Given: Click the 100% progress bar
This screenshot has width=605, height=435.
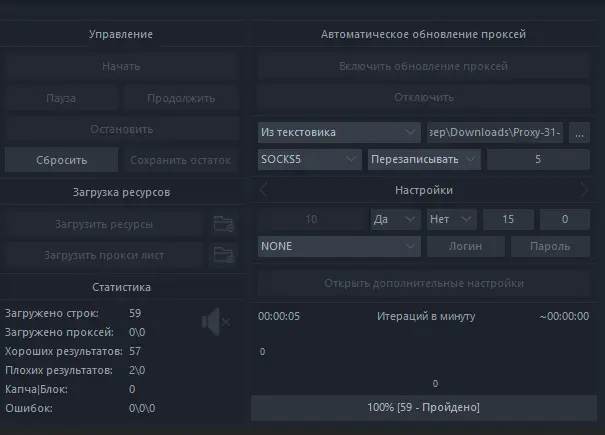Looking at the screenshot, I should pos(423,408).
